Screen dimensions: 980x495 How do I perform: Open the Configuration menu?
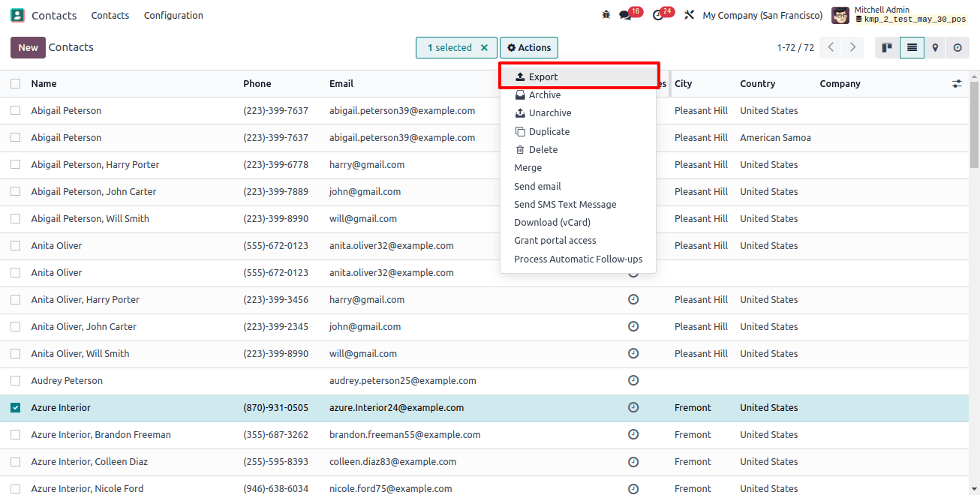[173, 15]
